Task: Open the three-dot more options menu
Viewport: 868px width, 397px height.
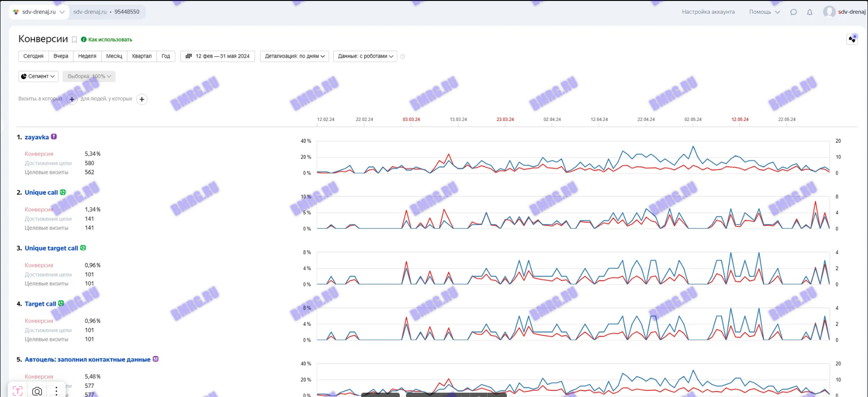Action: click(x=56, y=391)
